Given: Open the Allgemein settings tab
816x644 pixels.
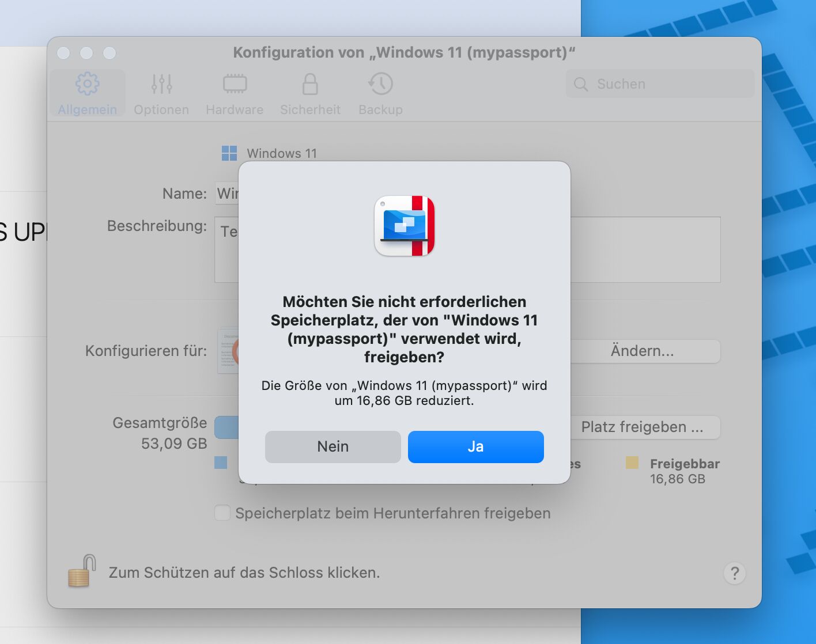Looking at the screenshot, I should (x=87, y=93).
